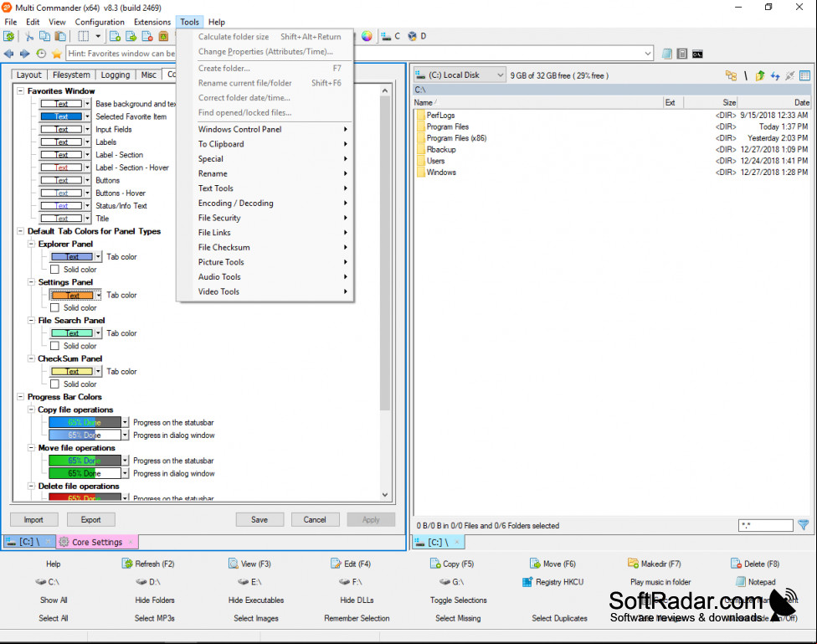Click the Explorer Panel blue tab color swatch
This screenshot has height=644, width=817.
tap(72, 256)
